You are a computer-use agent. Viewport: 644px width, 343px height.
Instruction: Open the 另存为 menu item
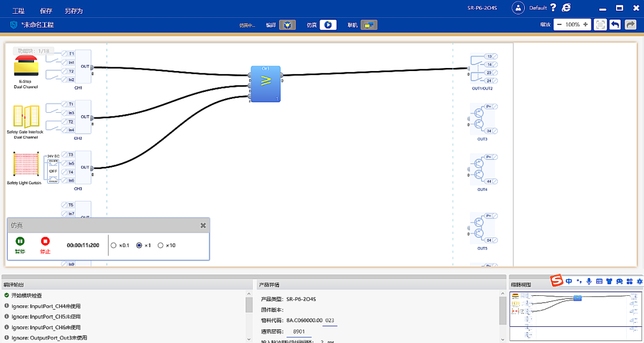coord(73,11)
